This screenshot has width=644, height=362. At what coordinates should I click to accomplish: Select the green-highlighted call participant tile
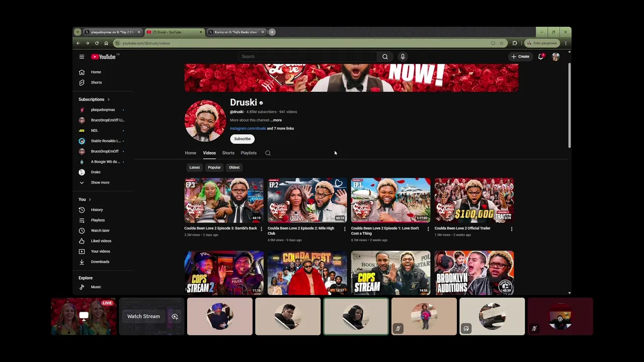click(356, 316)
